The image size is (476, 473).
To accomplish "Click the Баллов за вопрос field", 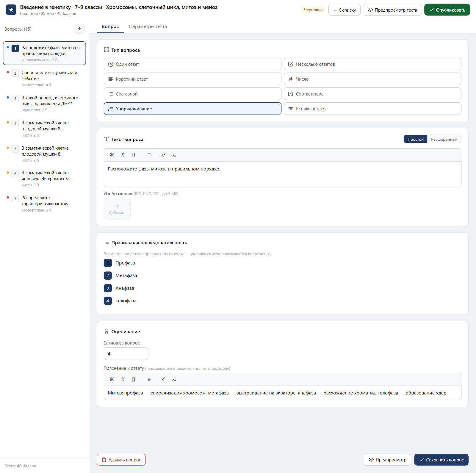I will click(x=126, y=354).
